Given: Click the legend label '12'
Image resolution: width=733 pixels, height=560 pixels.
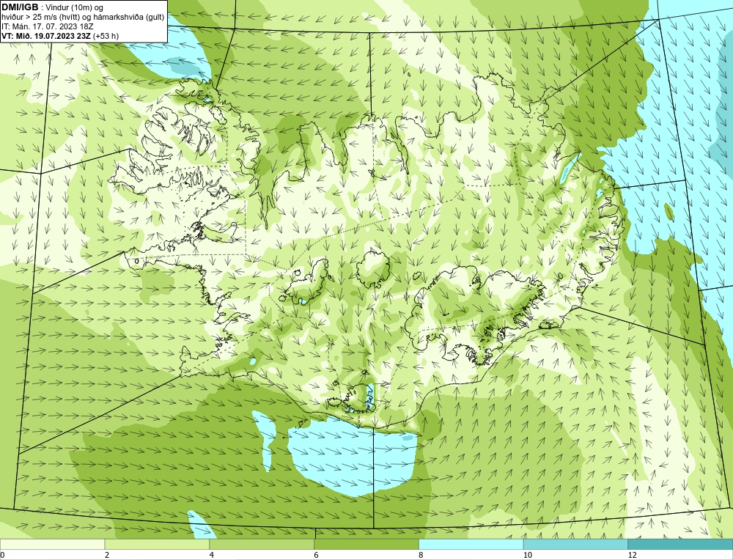Looking at the screenshot, I should pyautogui.click(x=633, y=556).
